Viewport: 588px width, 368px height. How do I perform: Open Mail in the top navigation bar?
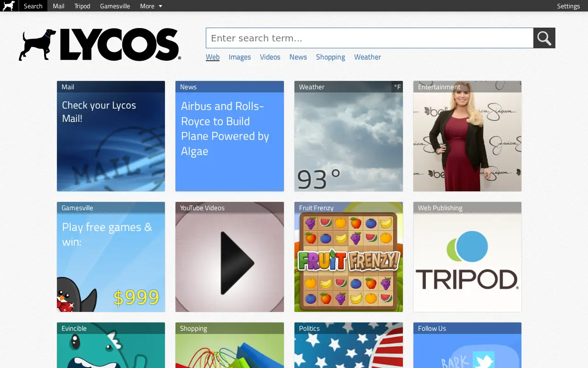58,6
